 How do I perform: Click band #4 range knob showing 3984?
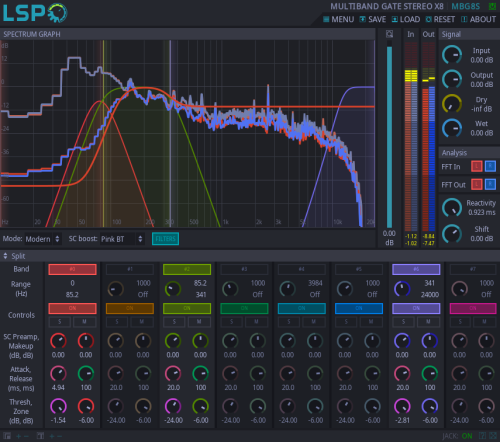[288, 289]
